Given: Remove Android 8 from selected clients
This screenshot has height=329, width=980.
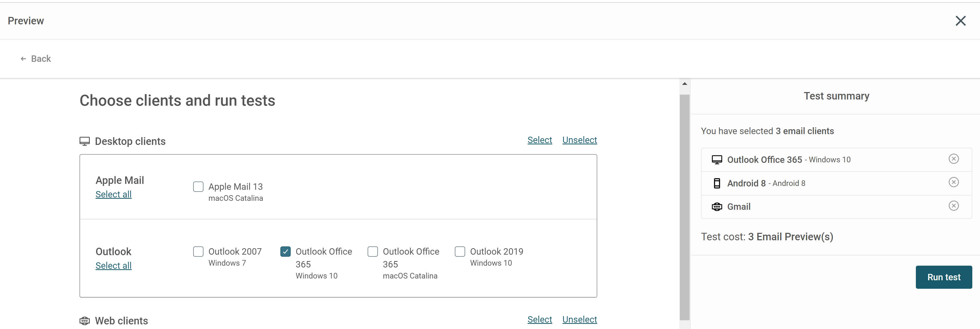Looking at the screenshot, I should (x=953, y=182).
